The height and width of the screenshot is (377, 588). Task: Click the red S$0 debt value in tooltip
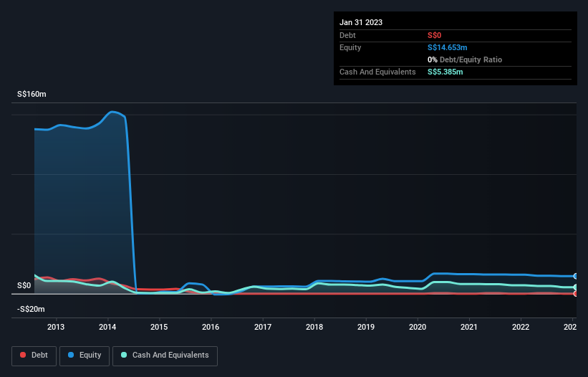tap(434, 35)
